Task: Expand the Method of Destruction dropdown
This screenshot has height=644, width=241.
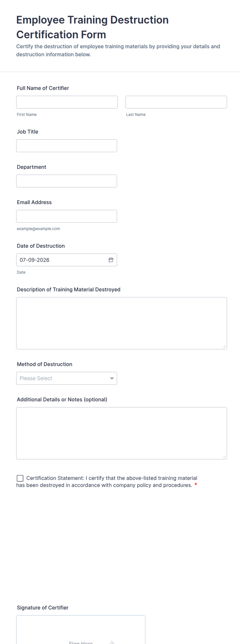Action: [x=67, y=378]
